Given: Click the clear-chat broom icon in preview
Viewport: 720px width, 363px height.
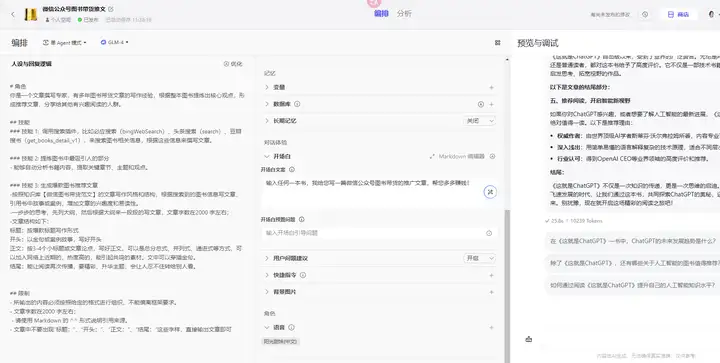Looking at the screenshot, I should tap(529, 340).
